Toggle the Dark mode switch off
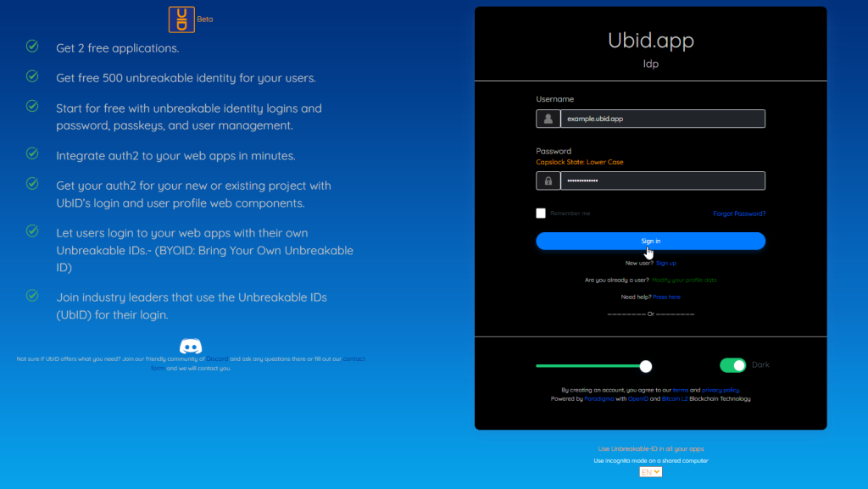Screen dimensions: 868x489 click(732, 365)
